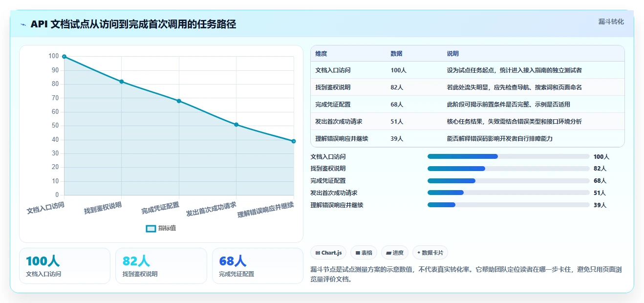Select the Chart.js tag chip
This screenshot has width=644, height=303.
click(x=328, y=253)
